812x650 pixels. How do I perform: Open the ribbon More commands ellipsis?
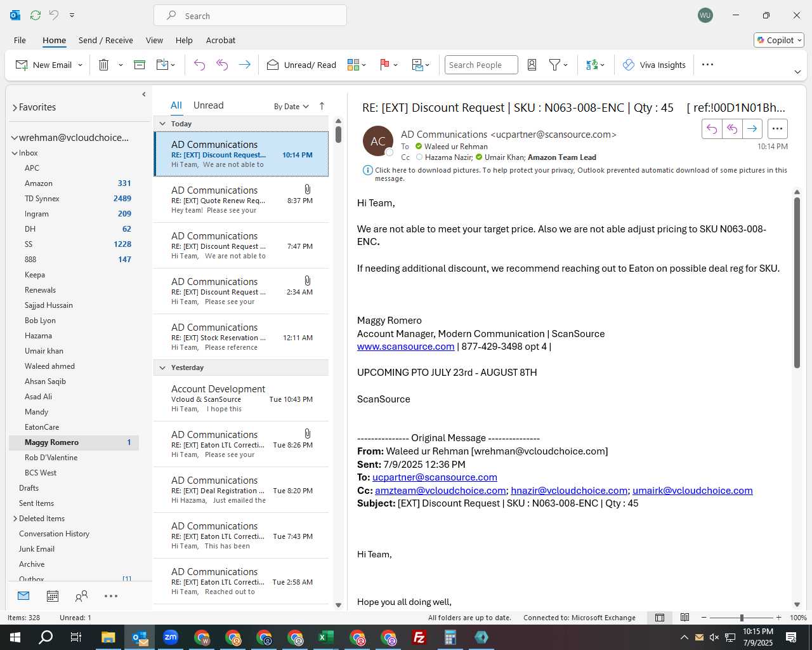(x=708, y=65)
